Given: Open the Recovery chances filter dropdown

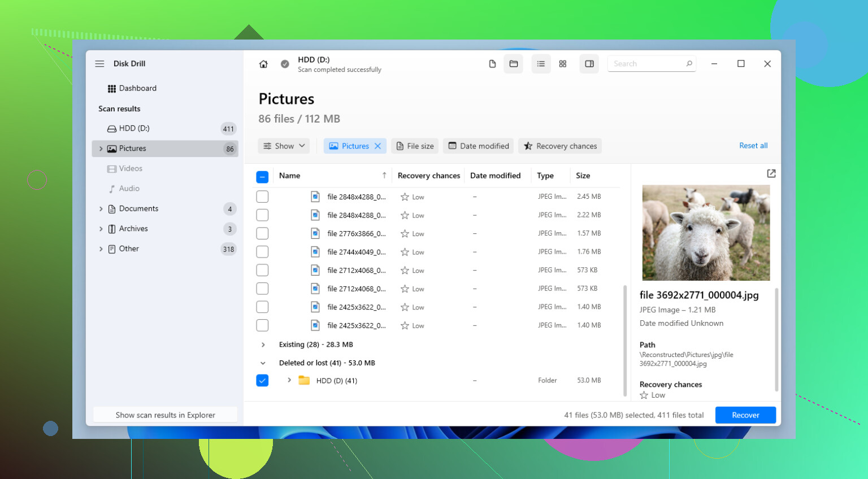Looking at the screenshot, I should [x=560, y=146].
